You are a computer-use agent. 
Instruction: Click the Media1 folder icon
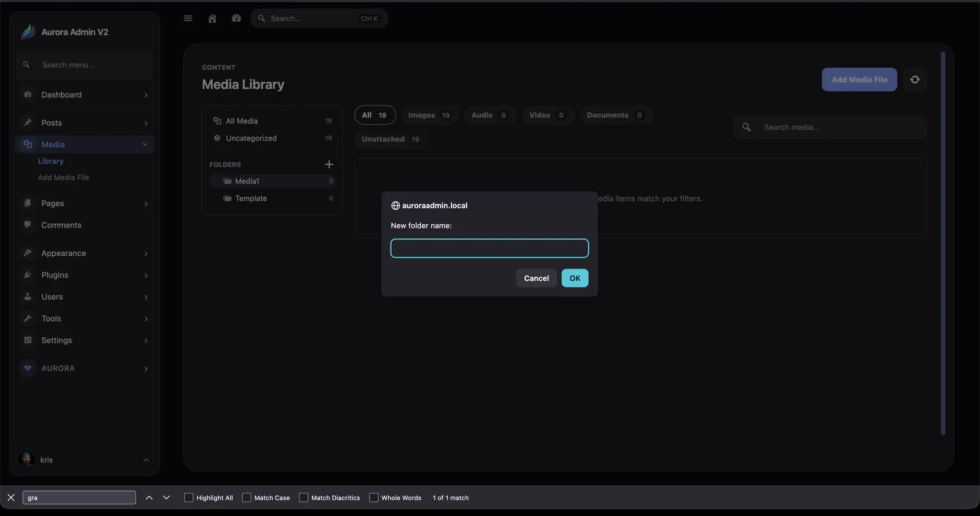click(x=227, y=181)
